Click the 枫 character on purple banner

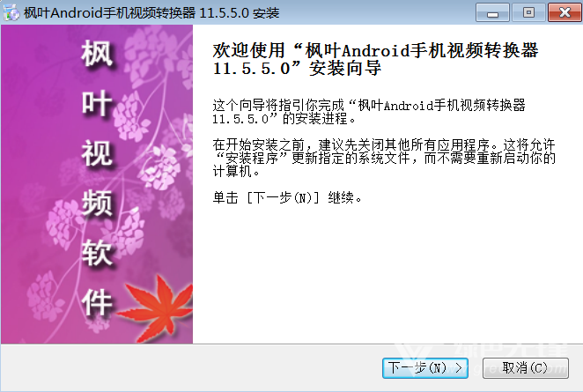[x=97, y=54]
